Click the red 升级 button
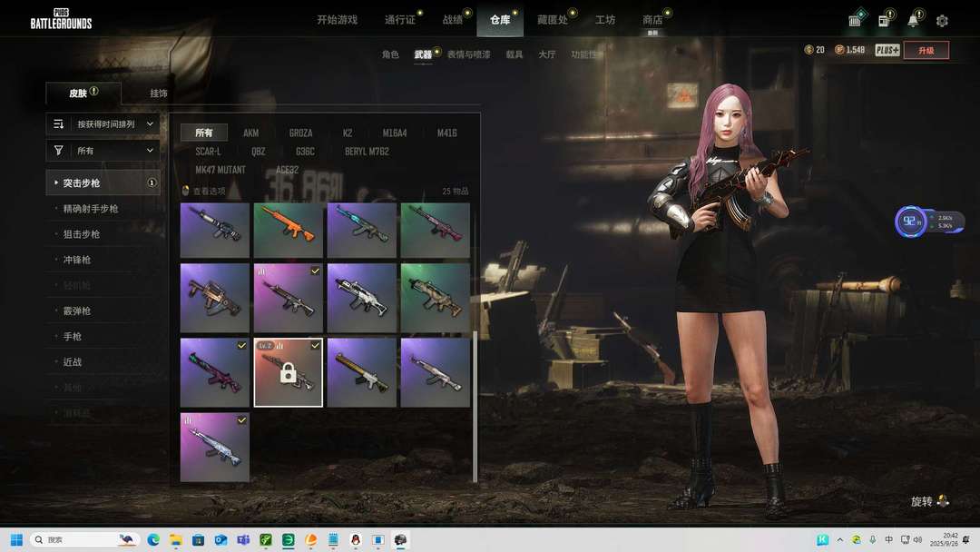 click(x=926, y=50)
